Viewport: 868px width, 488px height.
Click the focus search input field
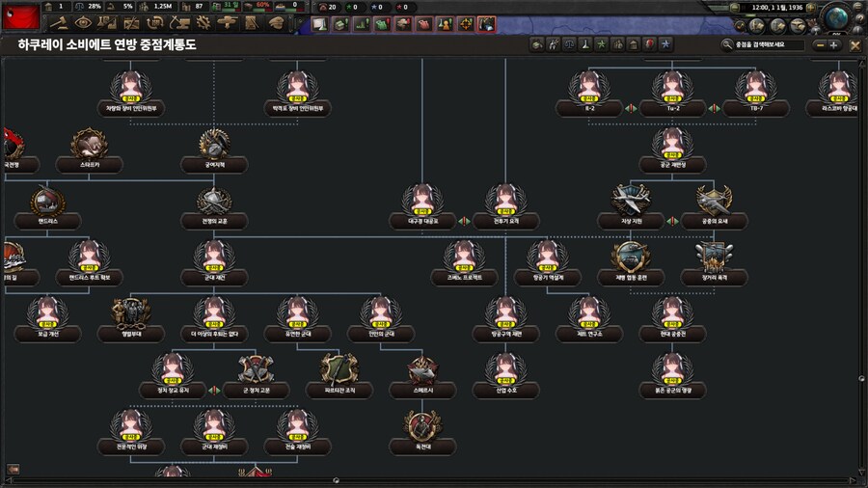[x=767, y=44]
